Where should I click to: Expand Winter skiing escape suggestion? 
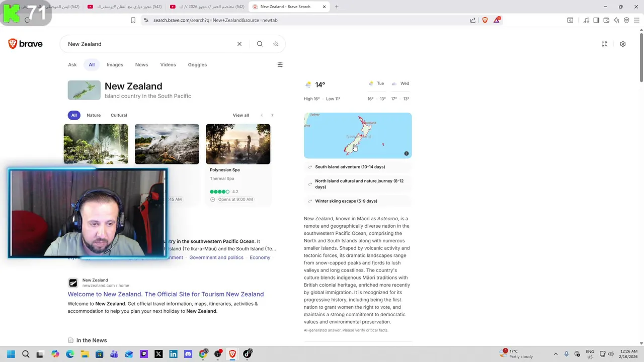(358, 201)
